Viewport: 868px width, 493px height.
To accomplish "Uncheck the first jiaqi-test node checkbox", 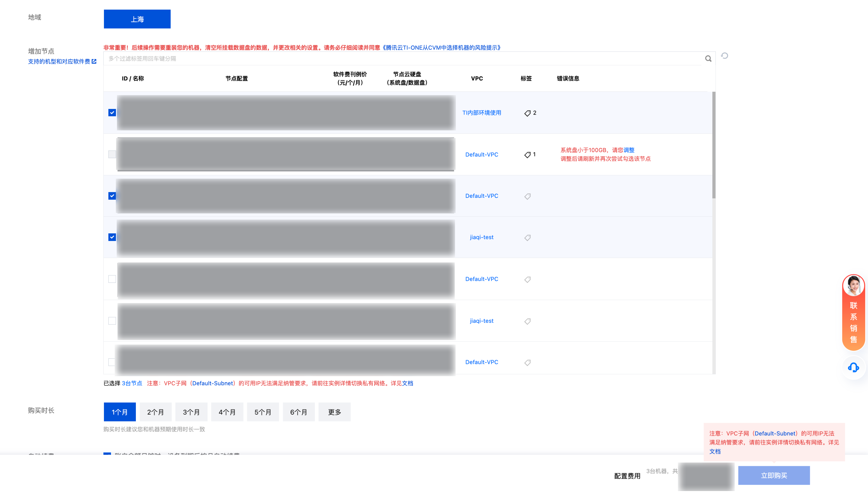I will coord(112,237).
